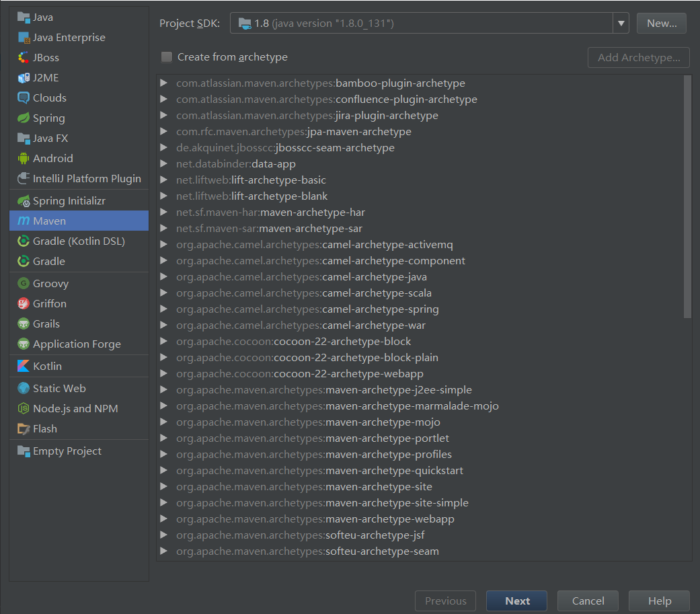
Task: Select softeu-archetype-seam entry
Action: coord(307,551)
